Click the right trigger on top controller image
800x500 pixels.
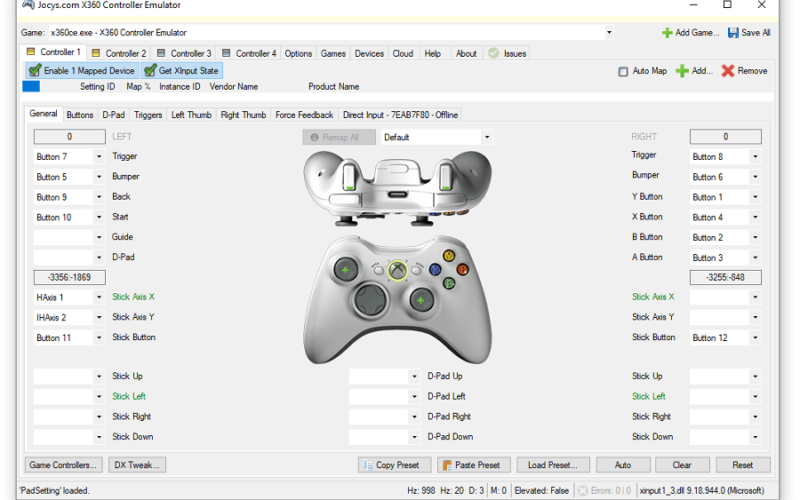pyautogui.click(x=445, y=175)
